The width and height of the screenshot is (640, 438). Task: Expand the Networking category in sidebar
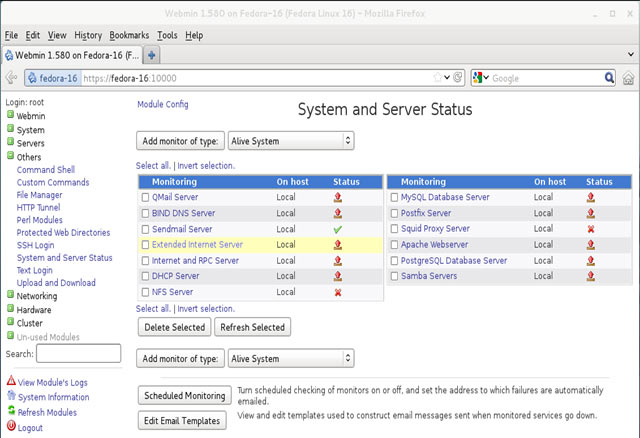(36, 296)
